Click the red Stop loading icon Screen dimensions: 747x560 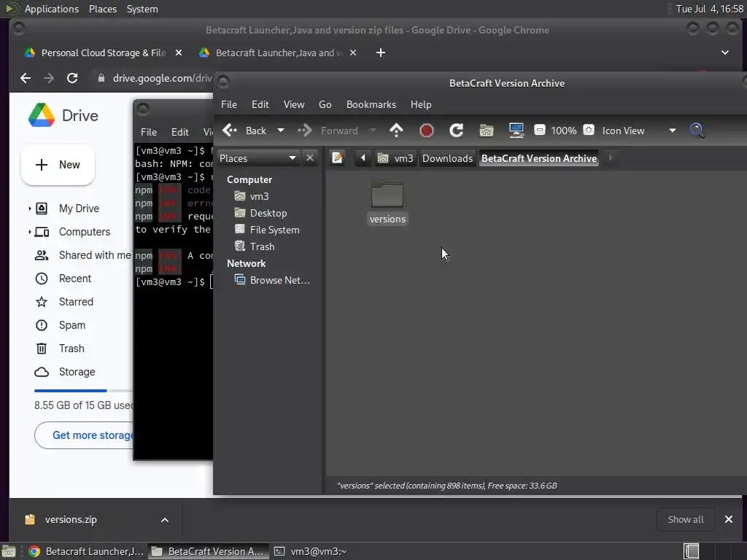pyautogui.click(x=426, y=131)
